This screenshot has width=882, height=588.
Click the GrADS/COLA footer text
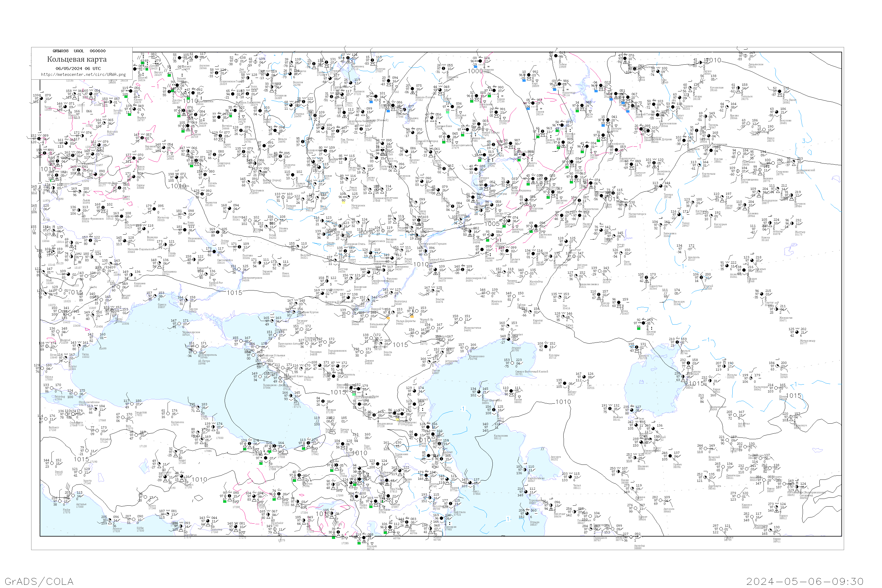[x=39, y=581]
